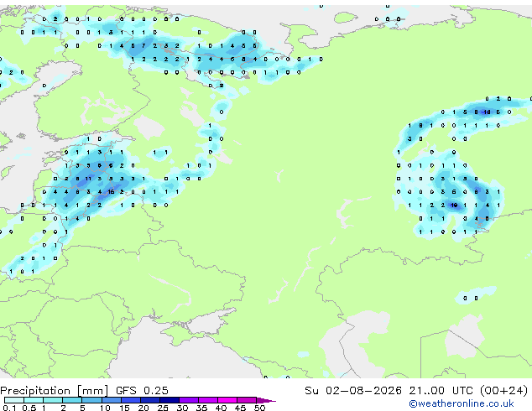532x411 pixels.
Task: Select the 1–2 mm legend color swatch
Action: (53, 400)
